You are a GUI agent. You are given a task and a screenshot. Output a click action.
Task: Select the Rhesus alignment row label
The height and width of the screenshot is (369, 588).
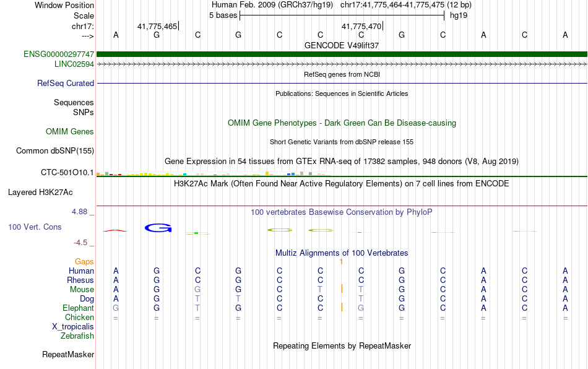[x=80, y=280]
